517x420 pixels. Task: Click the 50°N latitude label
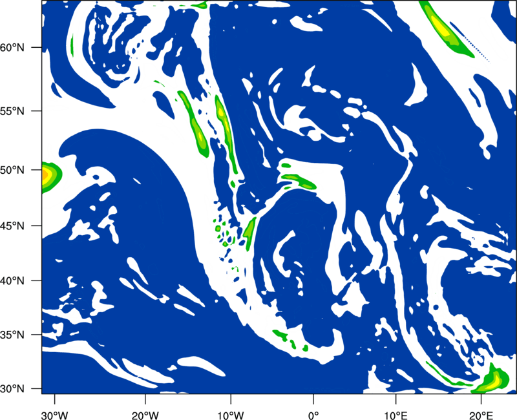pyautogui.click(x=12, y=171)
